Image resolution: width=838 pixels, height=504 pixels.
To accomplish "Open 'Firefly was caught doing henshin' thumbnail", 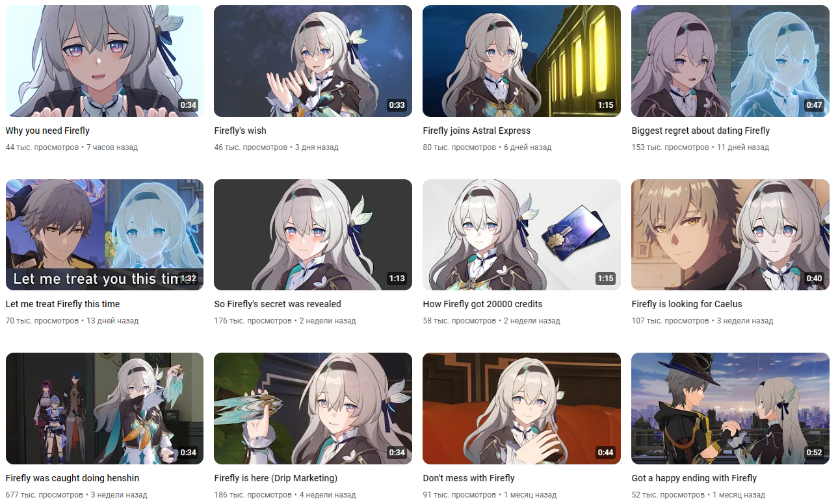I will point(105,409).
